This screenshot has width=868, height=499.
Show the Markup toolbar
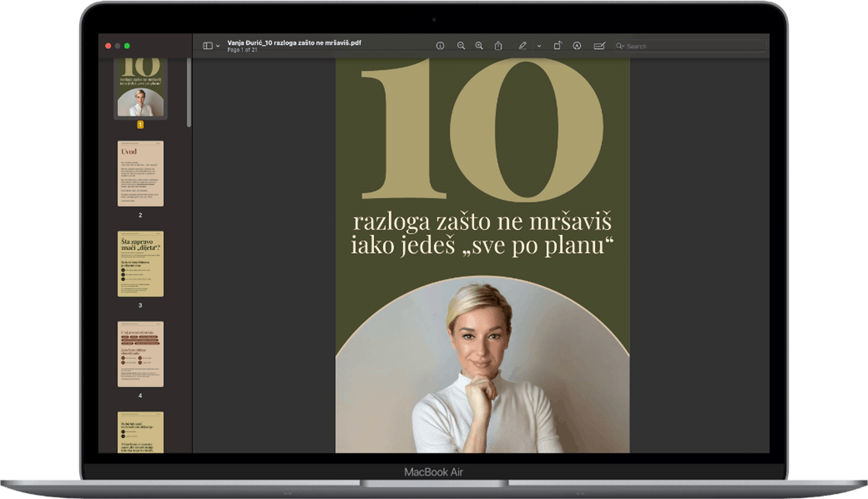coord(577,46)
